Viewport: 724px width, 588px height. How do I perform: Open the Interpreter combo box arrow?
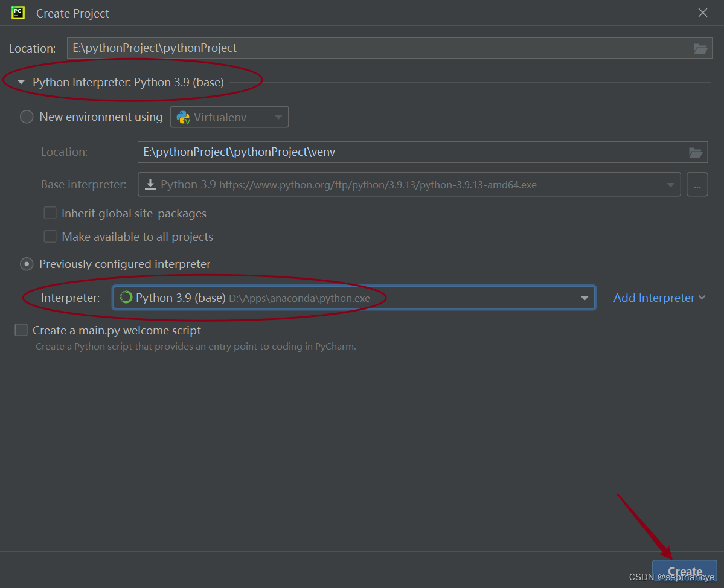(x=585, y=298)
